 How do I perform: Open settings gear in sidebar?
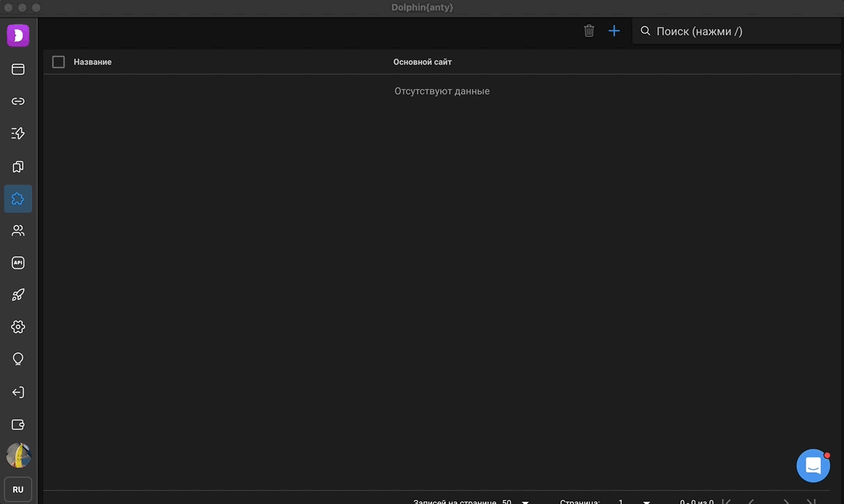(18, 326)
